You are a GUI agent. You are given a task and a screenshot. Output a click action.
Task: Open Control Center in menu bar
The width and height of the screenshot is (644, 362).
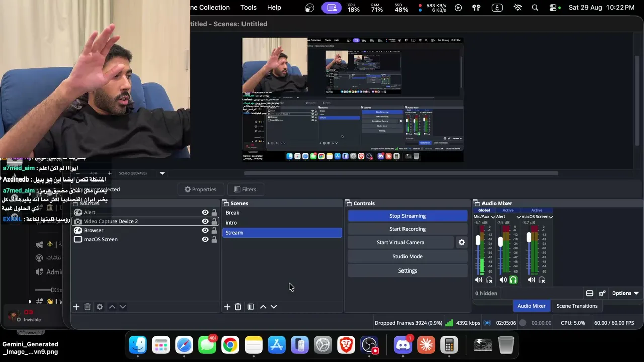pyautogui.click(x=553, y=8)
